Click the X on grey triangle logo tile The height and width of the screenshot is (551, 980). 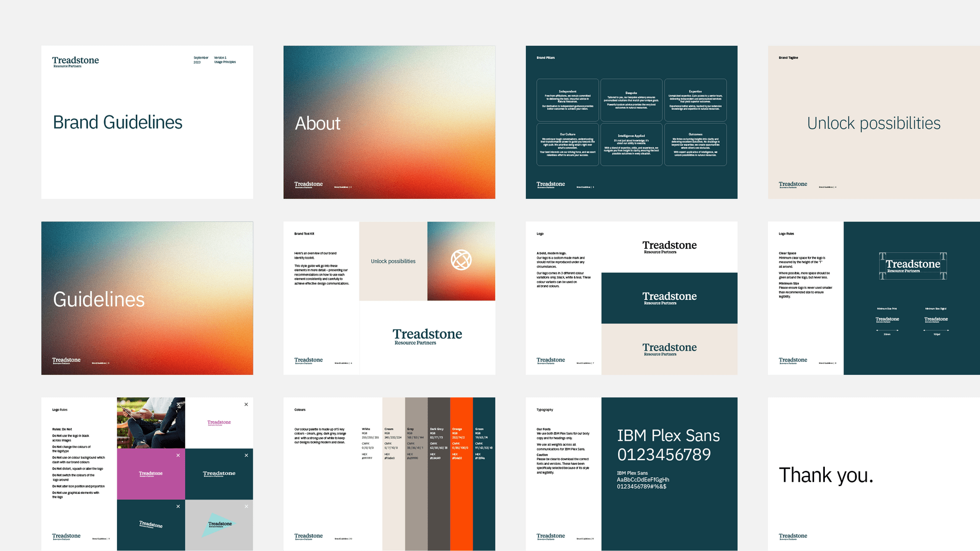pos(246,506)
